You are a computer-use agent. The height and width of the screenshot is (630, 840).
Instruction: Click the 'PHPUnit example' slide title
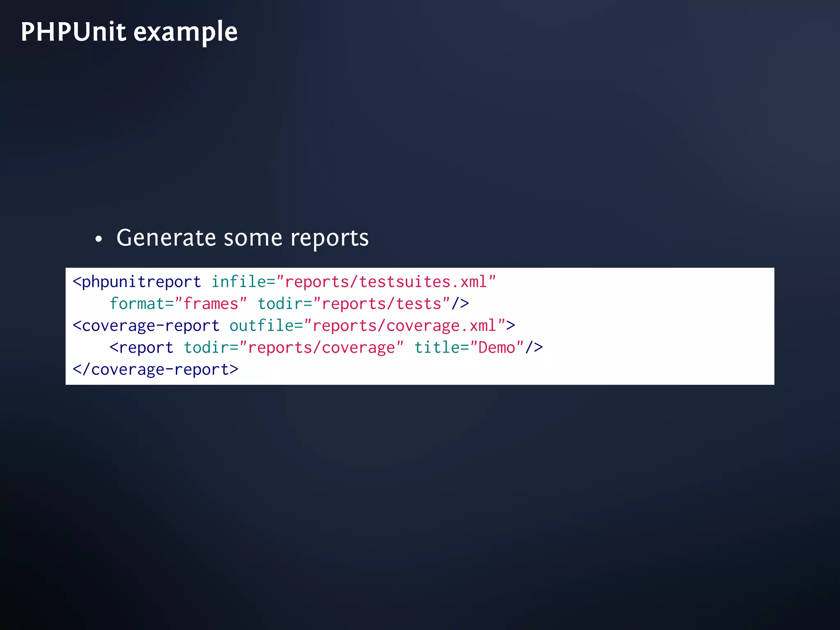(x=129, y=32)
